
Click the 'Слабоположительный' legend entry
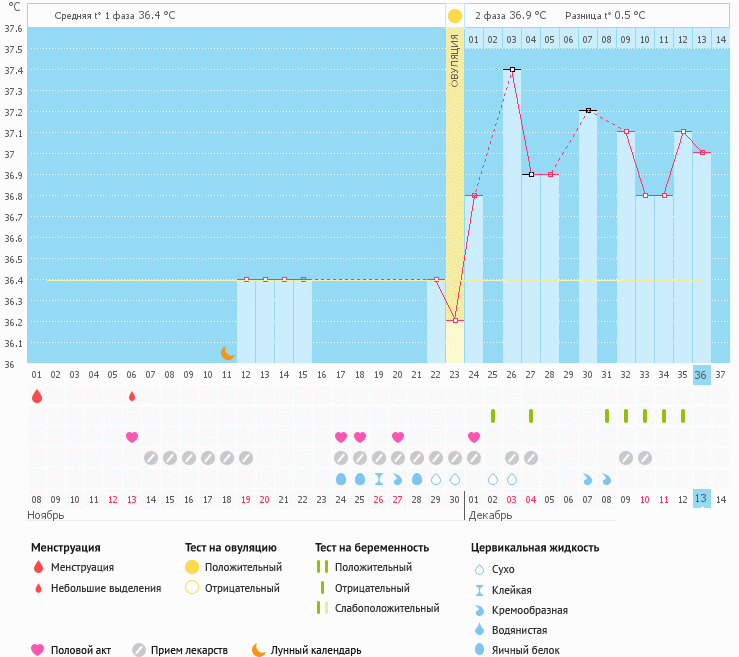[x=387, y=608]
